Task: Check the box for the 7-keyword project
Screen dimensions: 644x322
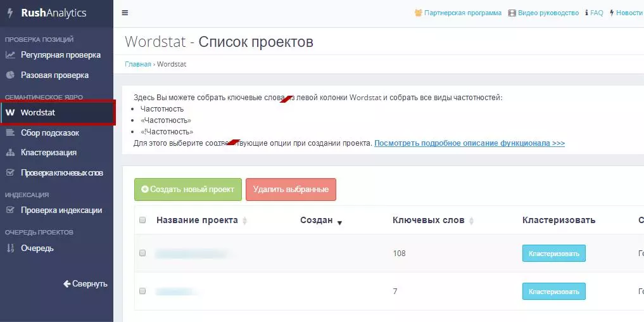Action: [142, 291]
